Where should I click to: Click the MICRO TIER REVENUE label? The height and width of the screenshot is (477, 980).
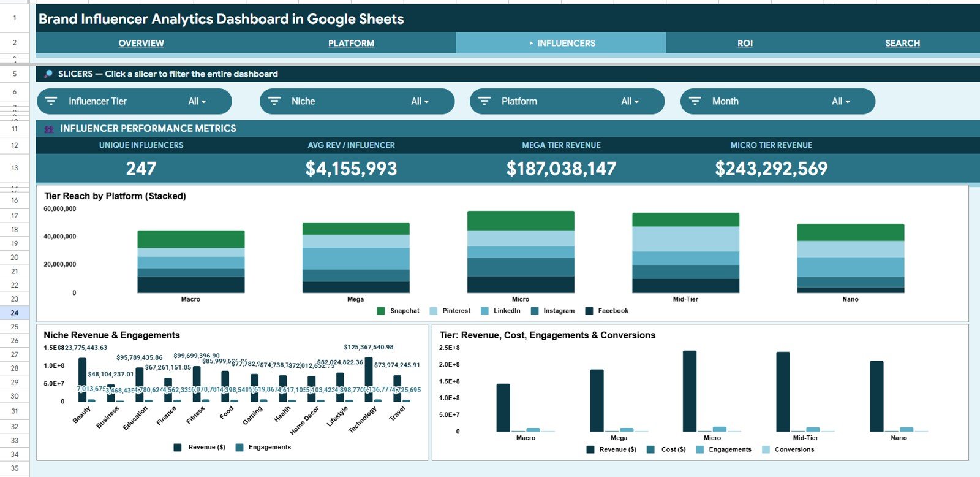click(771, 145)
